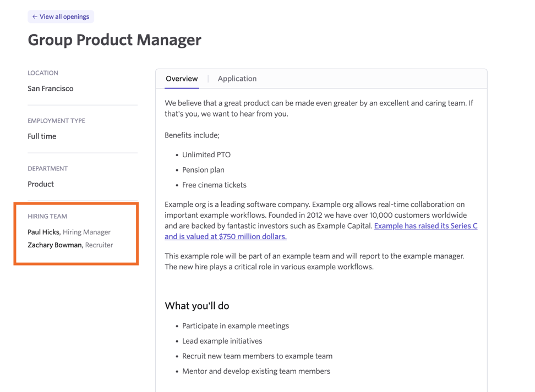Click the Unlimited PTO benefit item
535x392 pixels.
click(206, 154)
